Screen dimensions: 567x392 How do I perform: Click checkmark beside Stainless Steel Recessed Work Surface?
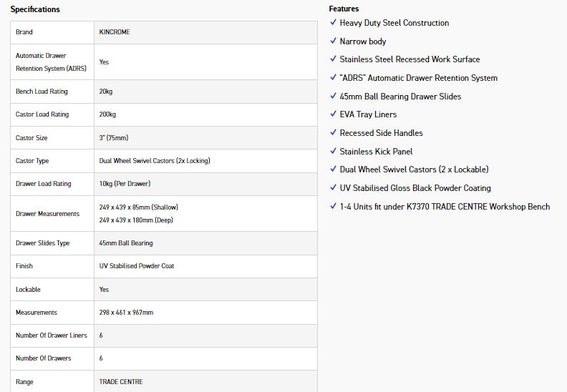tap(333, 59)
